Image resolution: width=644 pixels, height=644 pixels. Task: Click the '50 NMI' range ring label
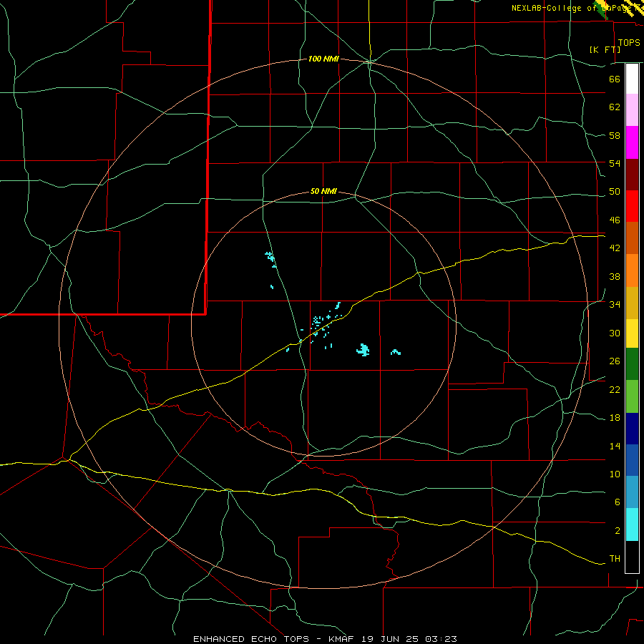(323, 191)
